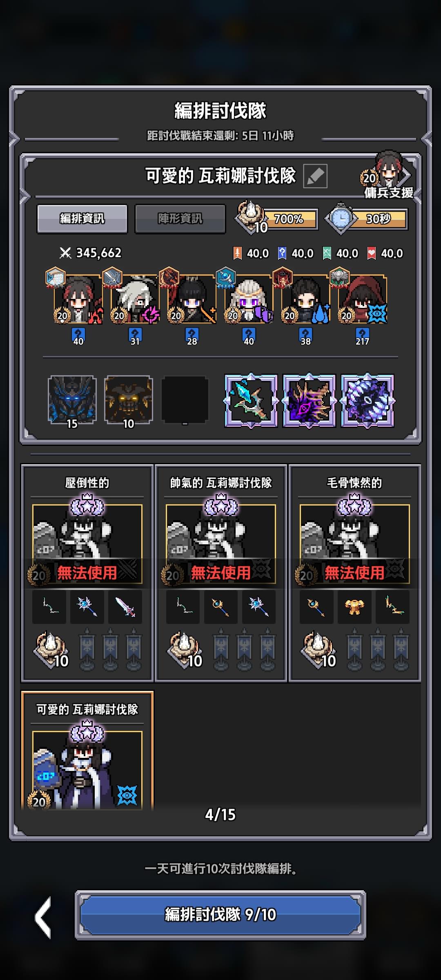The width and height of the screenshot is (441, 980).
Task: Tap the purple spiked eye relic icon
Action: 309,401
